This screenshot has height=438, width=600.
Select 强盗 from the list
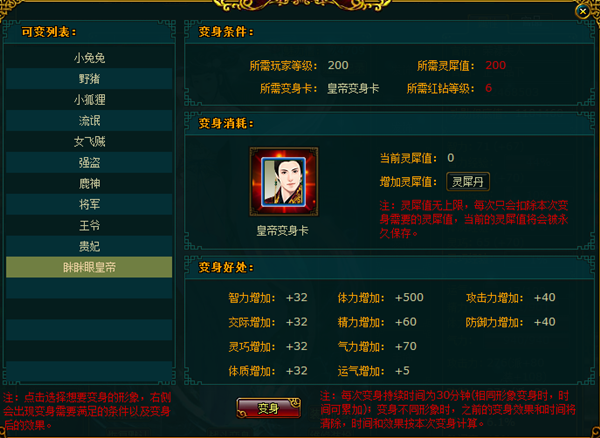(89, 163)
